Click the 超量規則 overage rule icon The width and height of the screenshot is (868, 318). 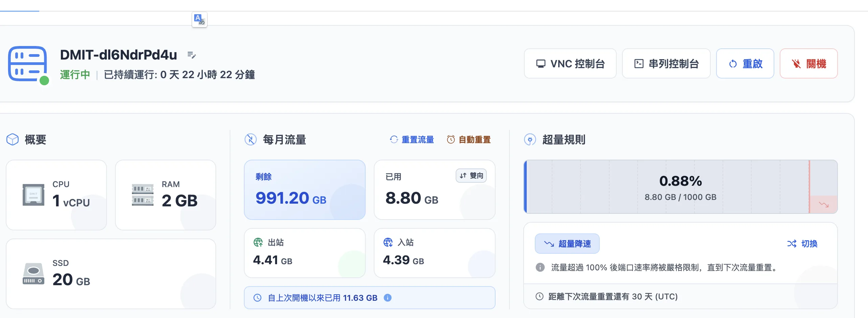point(530,139)
